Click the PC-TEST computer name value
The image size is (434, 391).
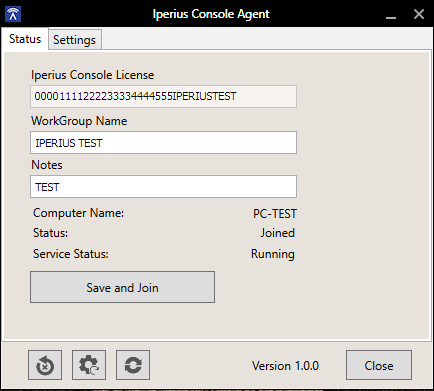point(275,214)
